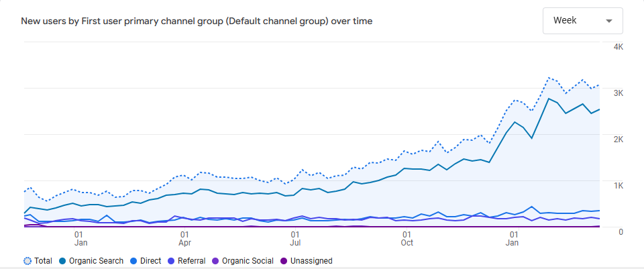Screen dimensions: 644x269
Task: Click the Total dotted circle legend icon
Action: coord(28,261)
